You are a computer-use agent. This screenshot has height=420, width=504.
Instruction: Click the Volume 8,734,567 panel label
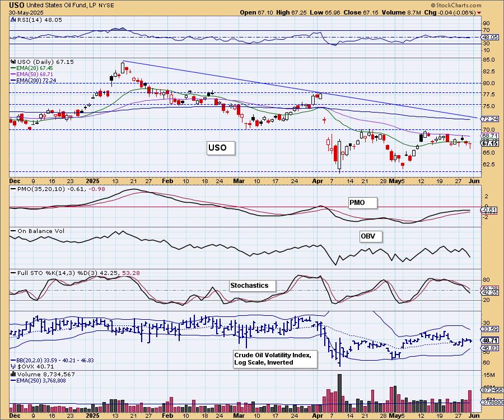[46, 375]
